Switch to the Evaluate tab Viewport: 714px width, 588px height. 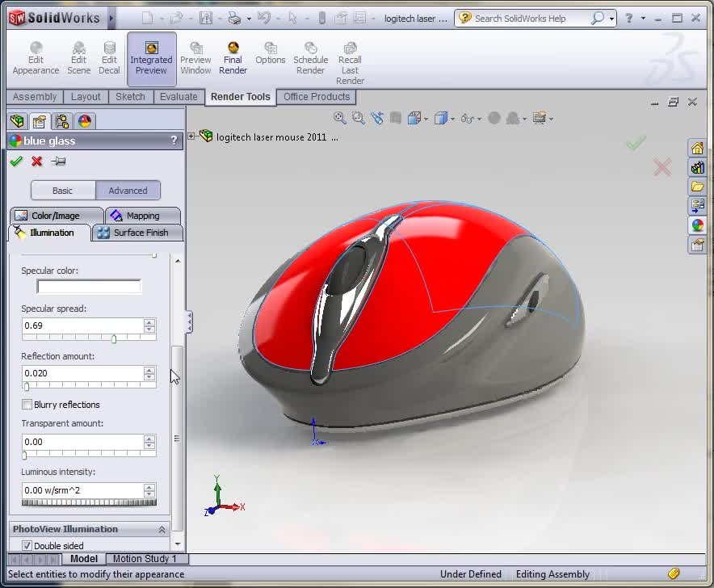(178, 97)
